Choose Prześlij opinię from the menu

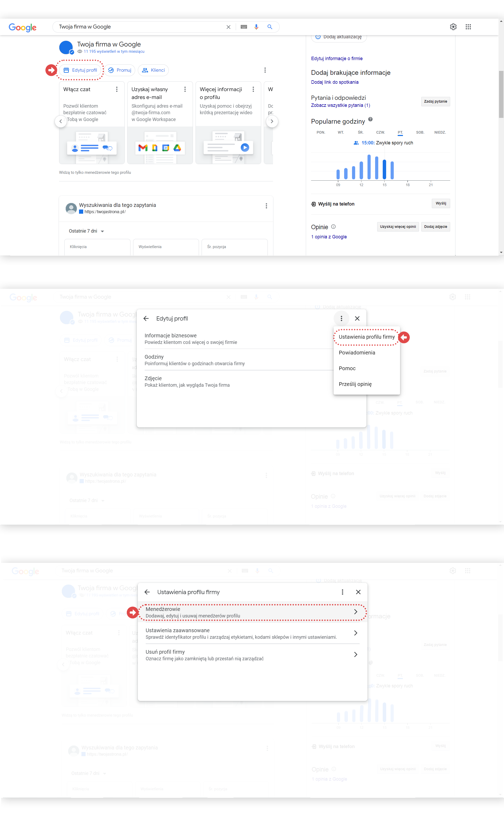pyautogui.click(x=367, y=384)
